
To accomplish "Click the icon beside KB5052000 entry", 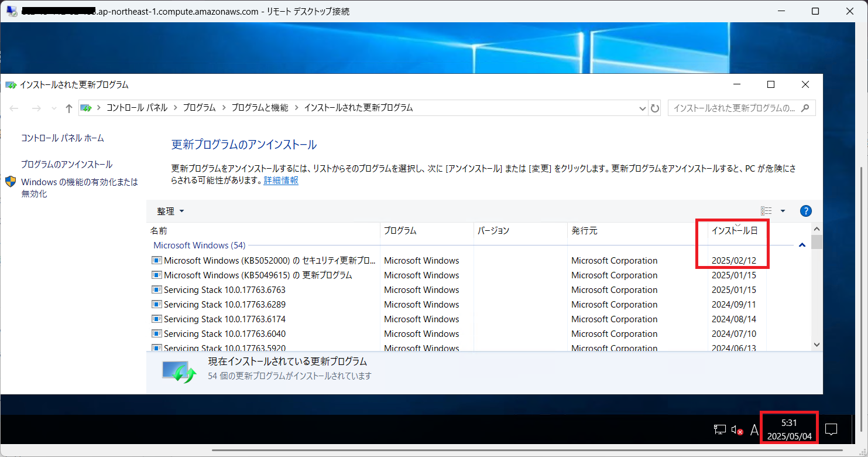I will 156,260.
